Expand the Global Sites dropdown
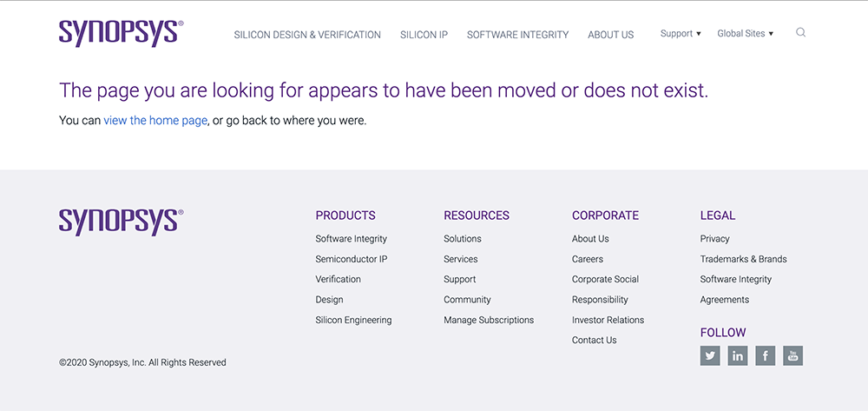 pyautogui.click(x=745, y=34)
